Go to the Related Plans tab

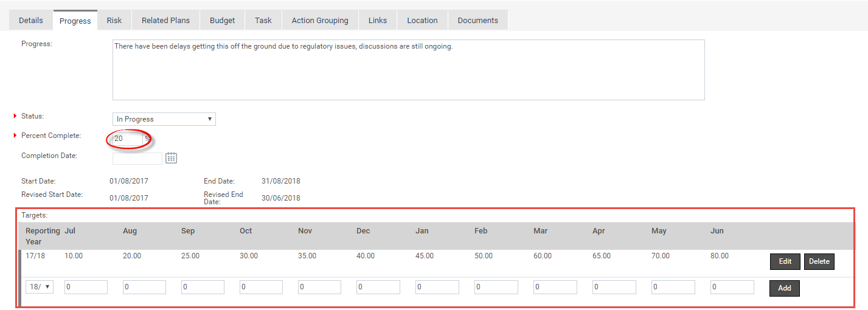point(165,20)
